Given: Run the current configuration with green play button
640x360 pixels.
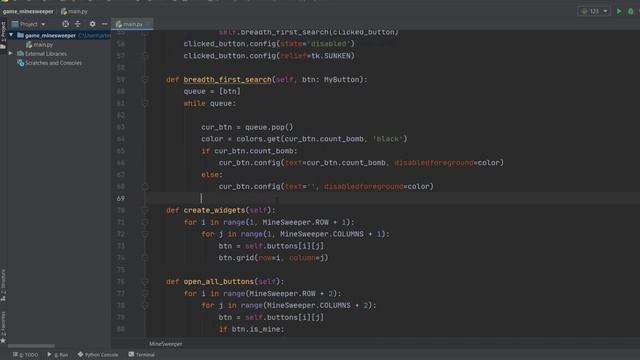Looking at the screenshot, I should click(x=619, y=11).
